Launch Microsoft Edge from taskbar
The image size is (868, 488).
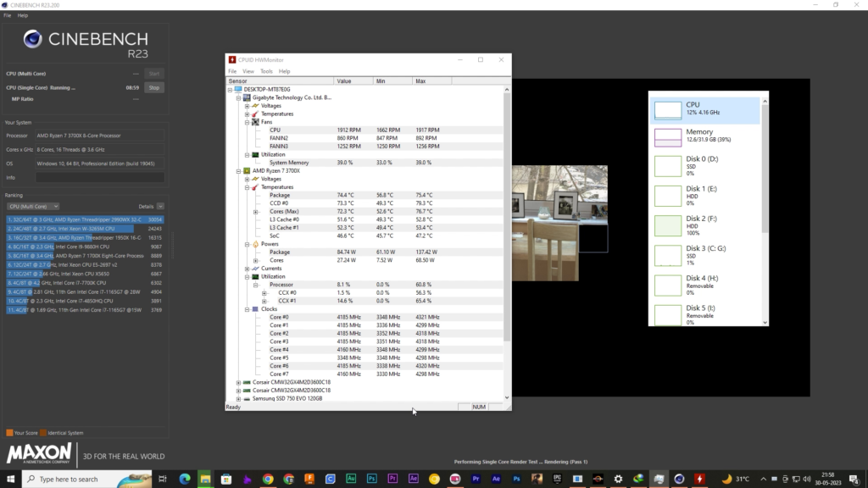(x=184, y=480)
